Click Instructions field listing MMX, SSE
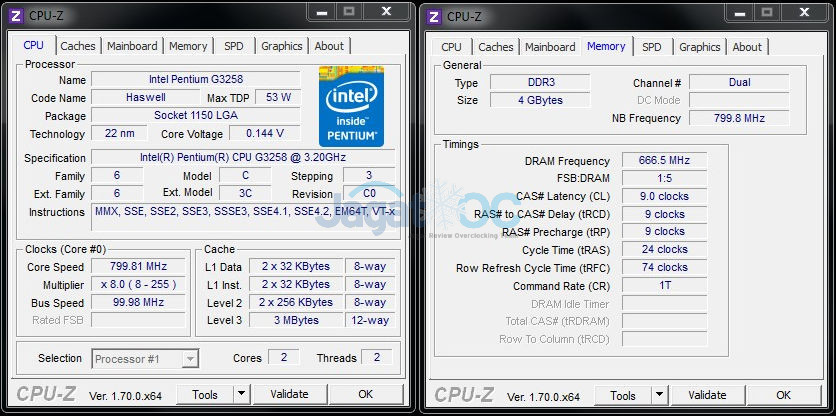The height and width of the screenshot is (416, 836). click(243, 216)
